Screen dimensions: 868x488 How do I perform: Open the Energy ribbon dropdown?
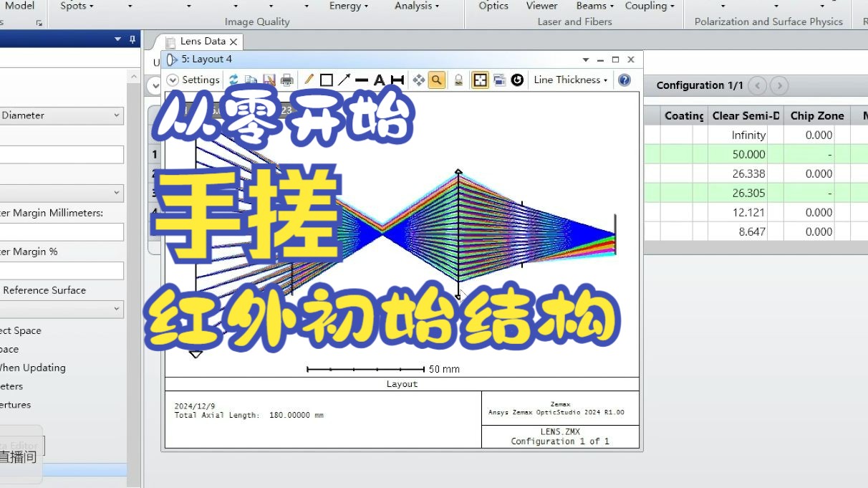[349, 6]
